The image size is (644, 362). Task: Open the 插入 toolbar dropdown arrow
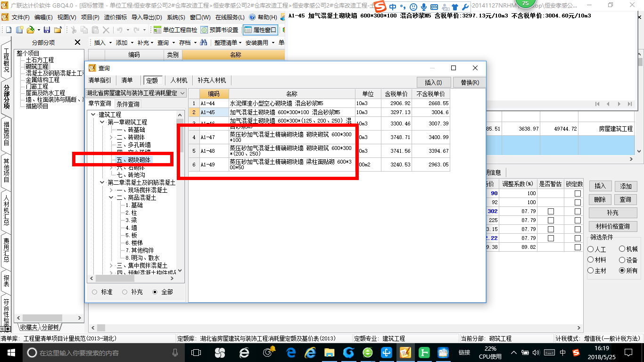pos(111,42)
